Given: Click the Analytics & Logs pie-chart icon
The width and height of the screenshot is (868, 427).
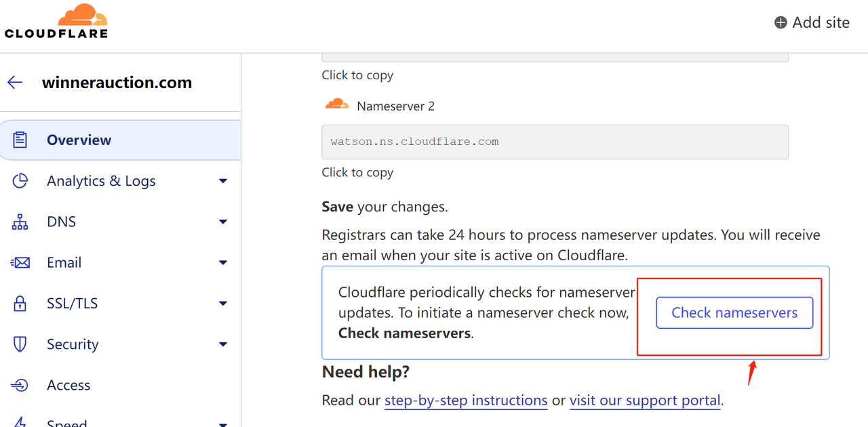Looking at the screenshot, I should pyautogui.click(x=20, y=181).
